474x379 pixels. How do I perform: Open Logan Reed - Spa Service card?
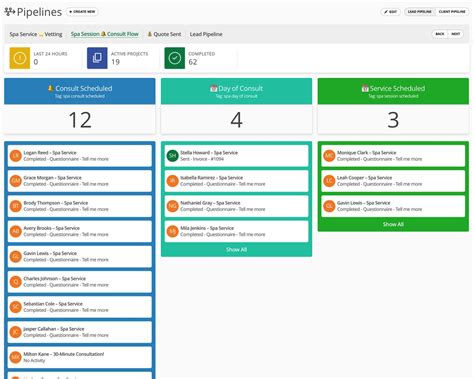(80, 156)
